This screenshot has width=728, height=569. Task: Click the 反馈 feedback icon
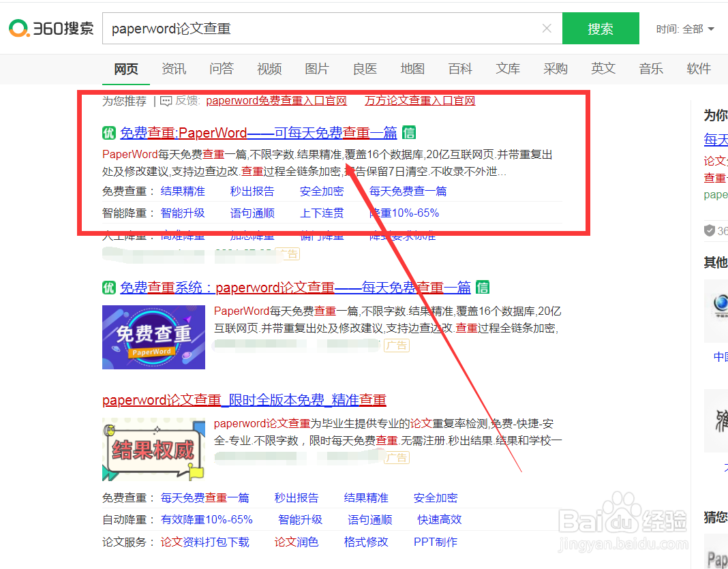(166, 101)
